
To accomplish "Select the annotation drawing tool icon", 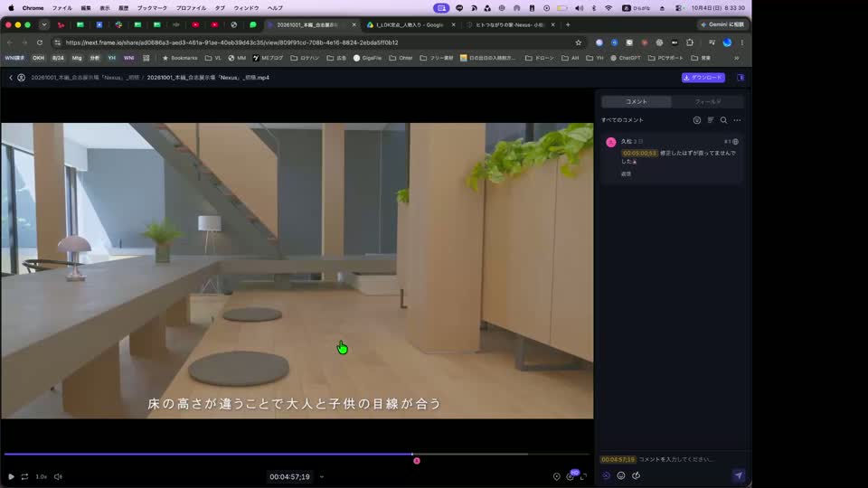I will pos(636,475).
